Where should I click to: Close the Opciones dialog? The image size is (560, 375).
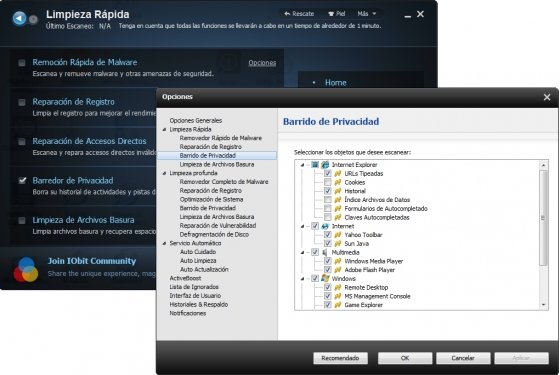[x=547, y=97]
